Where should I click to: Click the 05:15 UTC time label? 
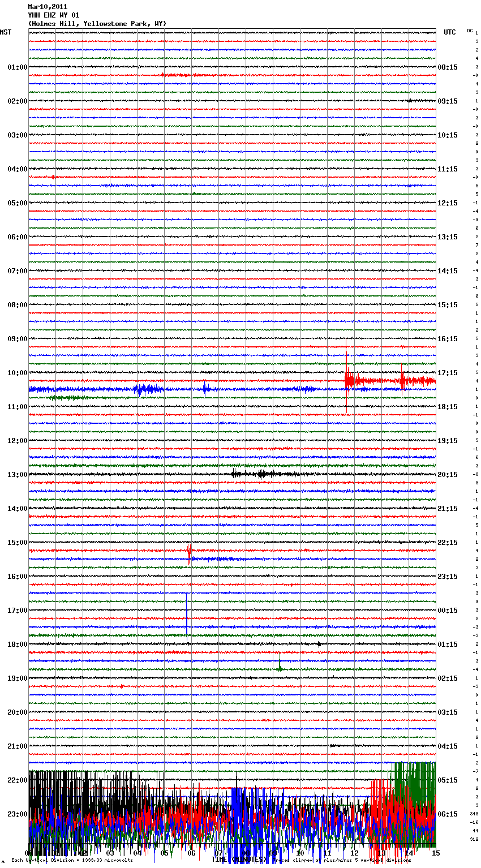point(448,780)
